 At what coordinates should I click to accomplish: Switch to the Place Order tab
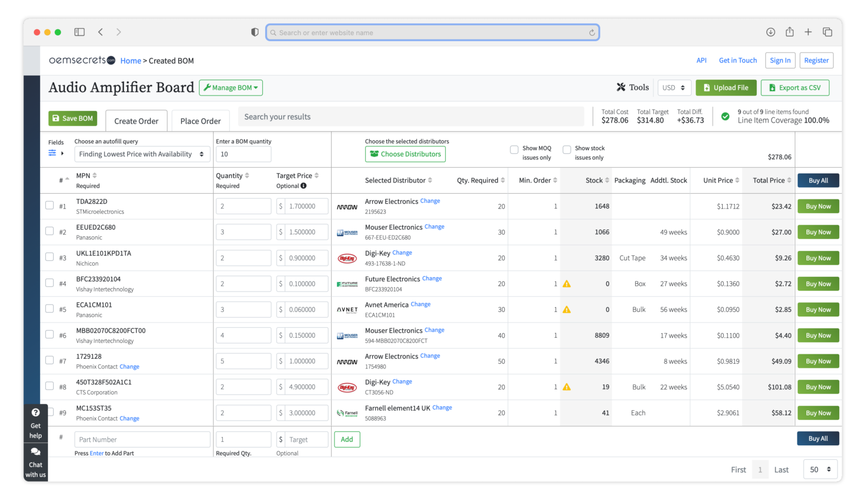tap(201, 120)
